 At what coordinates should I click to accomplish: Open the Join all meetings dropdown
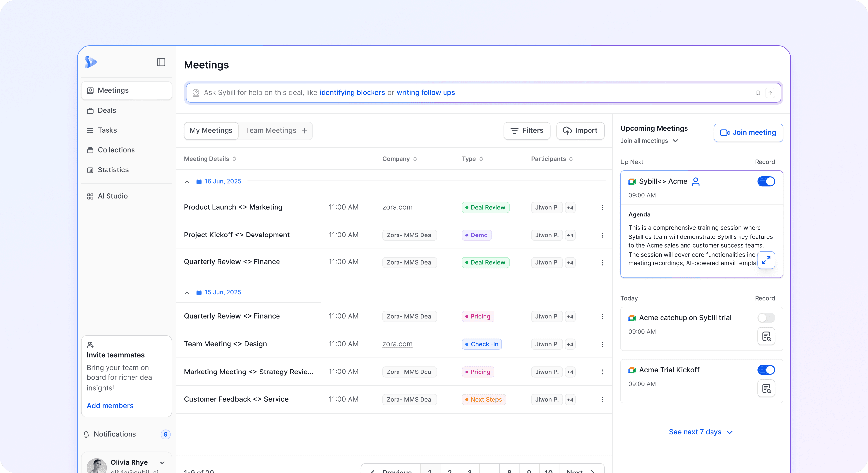(x=649, y=141)
